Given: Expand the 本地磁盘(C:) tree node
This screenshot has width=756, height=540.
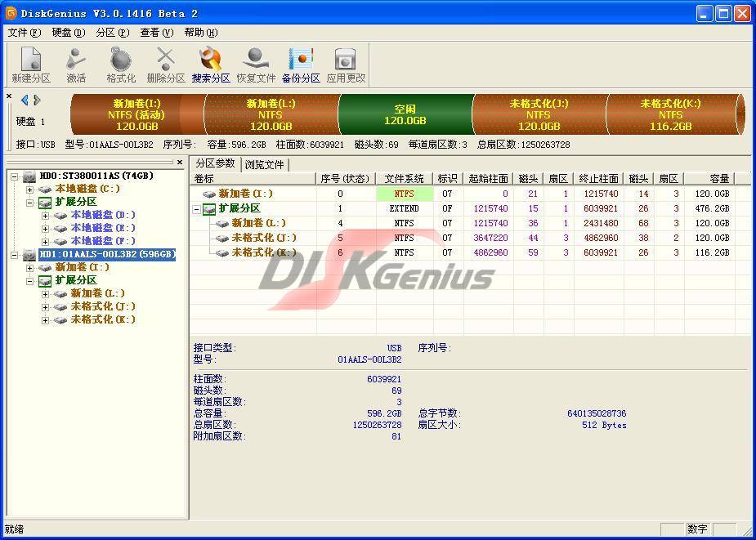Looking at the screenshot, I should 30,190.
